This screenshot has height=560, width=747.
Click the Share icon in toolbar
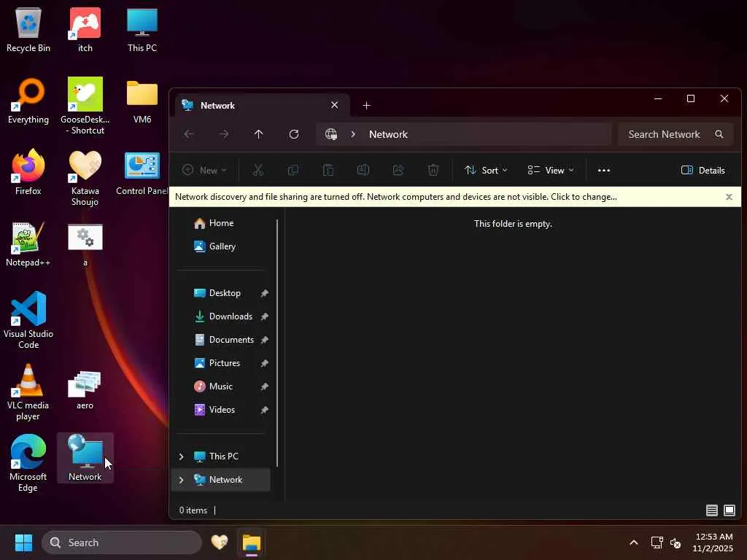click(x=398, y=170)
